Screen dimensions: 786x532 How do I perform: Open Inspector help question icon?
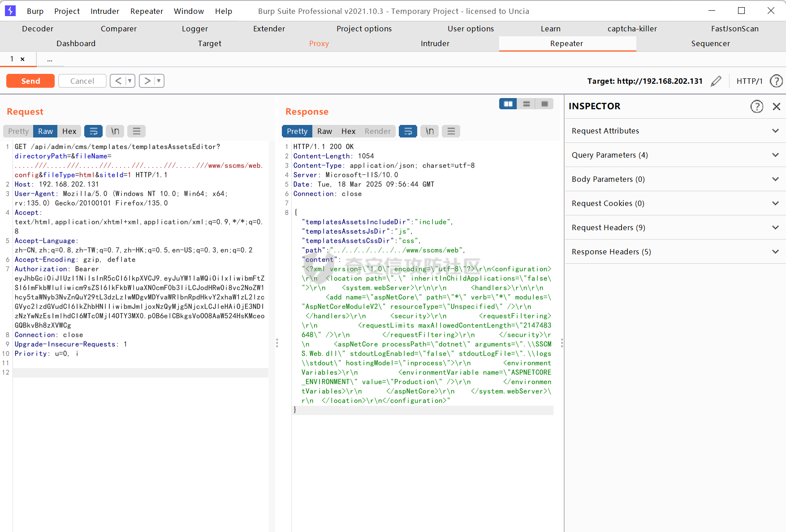pyautogui.click(x=757, y=106)
